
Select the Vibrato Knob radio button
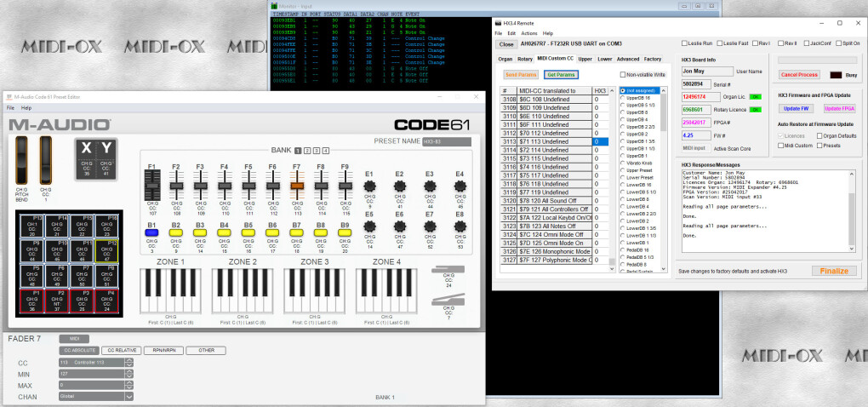pyautogui.click(x=623, y=163)
